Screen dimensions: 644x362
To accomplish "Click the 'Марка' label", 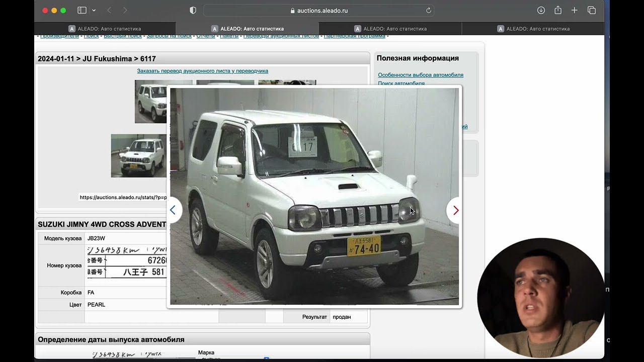I will click(206, 352).
